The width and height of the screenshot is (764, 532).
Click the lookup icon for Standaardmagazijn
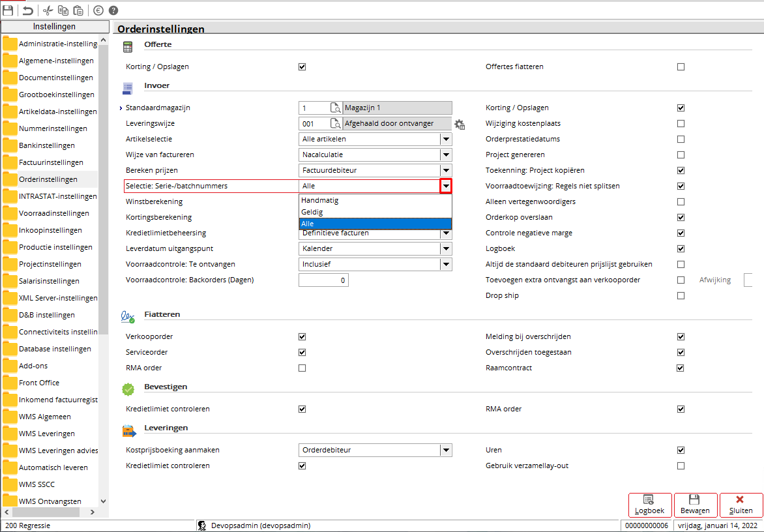click(335, 108)
